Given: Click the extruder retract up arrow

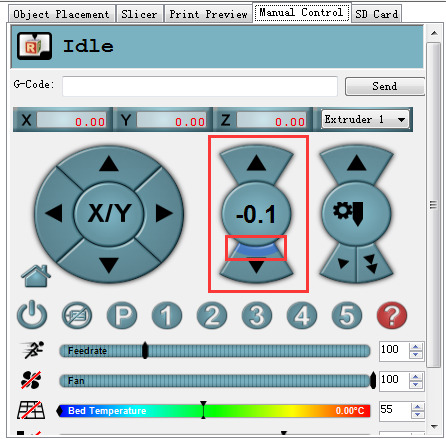Looking at the screenshot, I should pyautogui.click(x=357, y=163).
